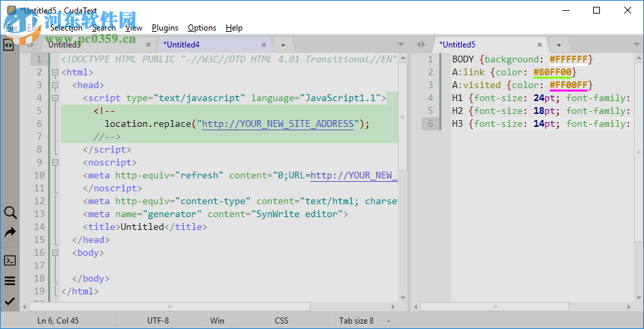Viewport: 644px width, 329px height.
Task: Click UTF-8 encoding in status bar
Action: [158, 321]
